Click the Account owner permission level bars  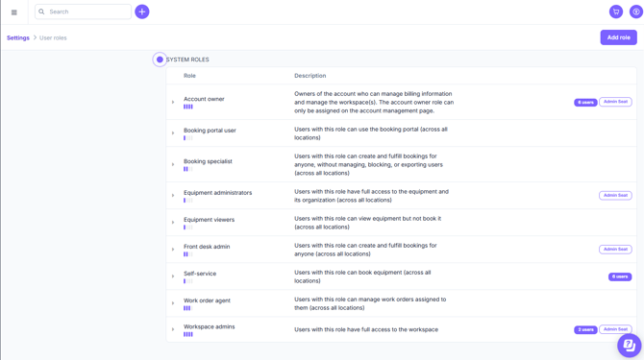coord(188,107)
